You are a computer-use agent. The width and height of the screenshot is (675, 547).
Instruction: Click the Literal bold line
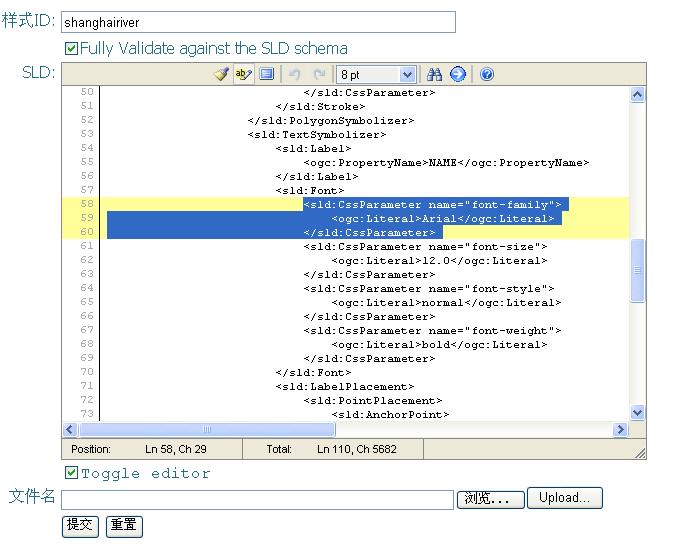pyautogui.click(x=440, y=345)
